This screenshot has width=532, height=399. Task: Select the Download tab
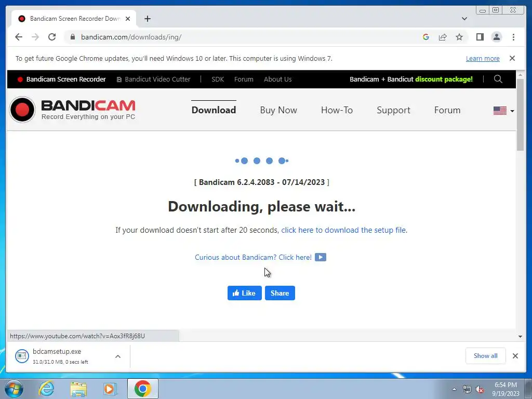[x=214, y=110]
